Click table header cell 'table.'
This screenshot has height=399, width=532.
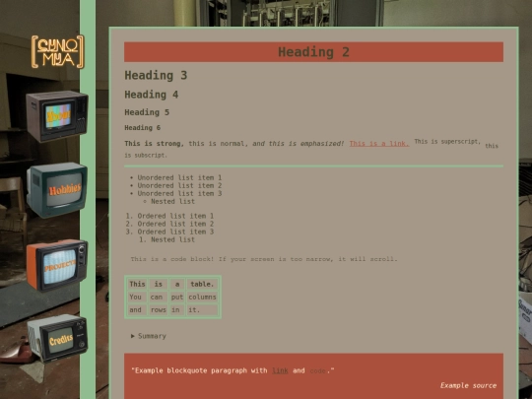pos(202,284)
